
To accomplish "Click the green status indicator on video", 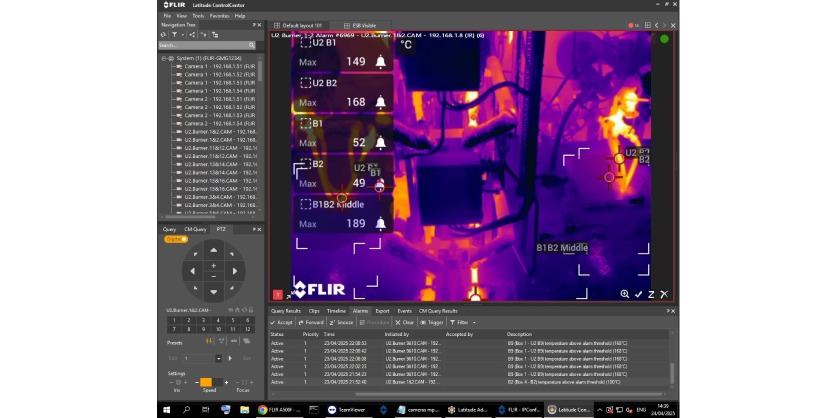I will [x=664, y=39].
